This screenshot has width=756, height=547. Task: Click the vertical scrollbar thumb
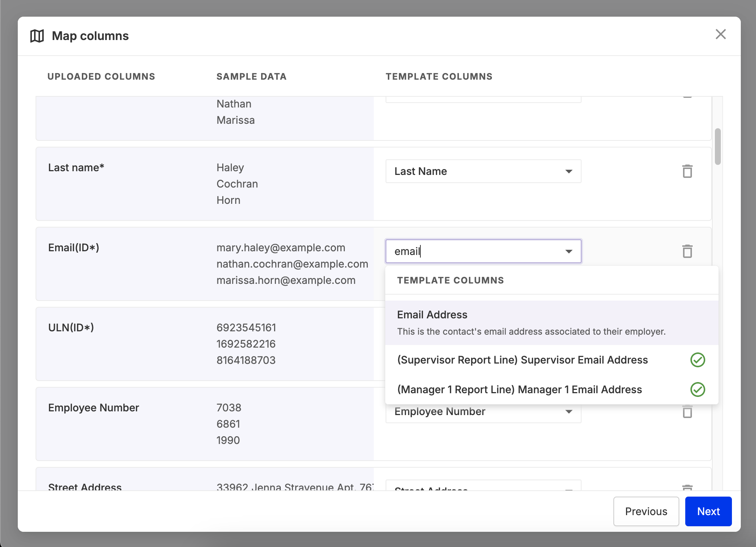tap(717, 146)
